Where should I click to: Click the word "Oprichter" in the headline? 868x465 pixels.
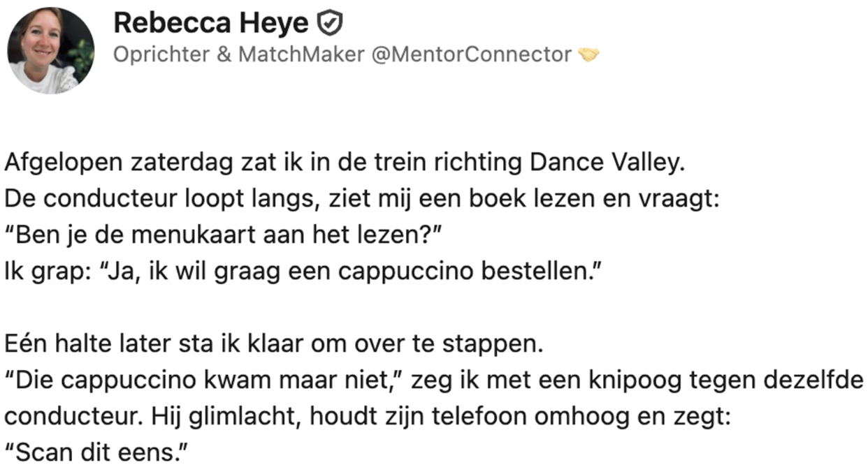tap(161, 54)
